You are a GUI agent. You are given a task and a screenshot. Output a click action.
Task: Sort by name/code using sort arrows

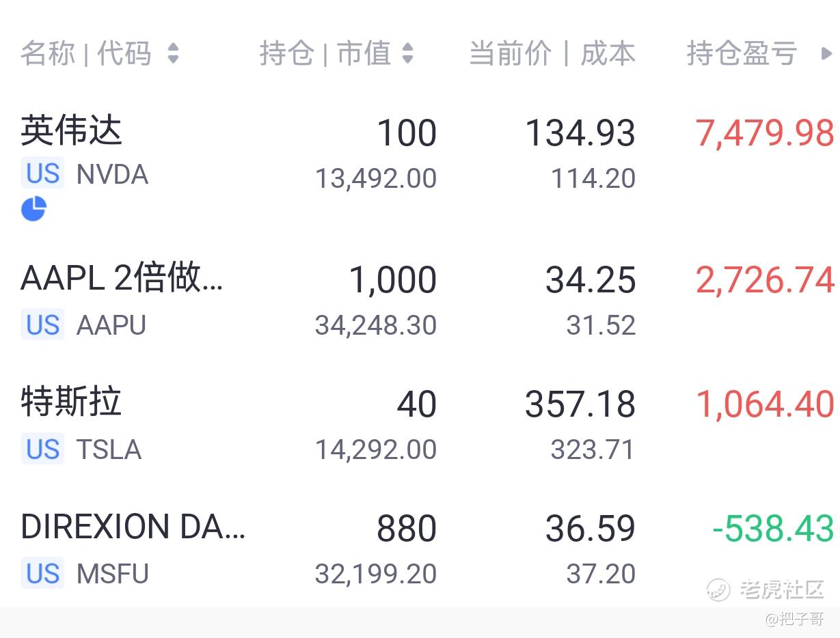(173, 53)
